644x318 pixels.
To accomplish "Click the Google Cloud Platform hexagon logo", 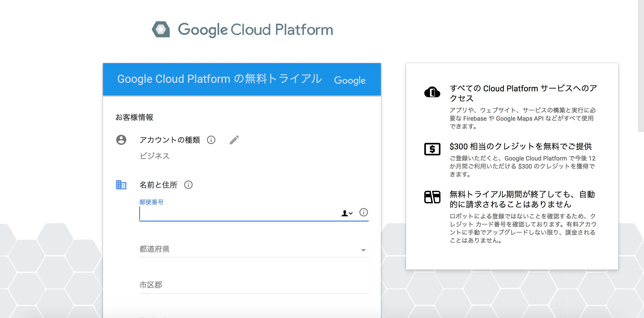I will pyautogui.click(x=161, y=29).
